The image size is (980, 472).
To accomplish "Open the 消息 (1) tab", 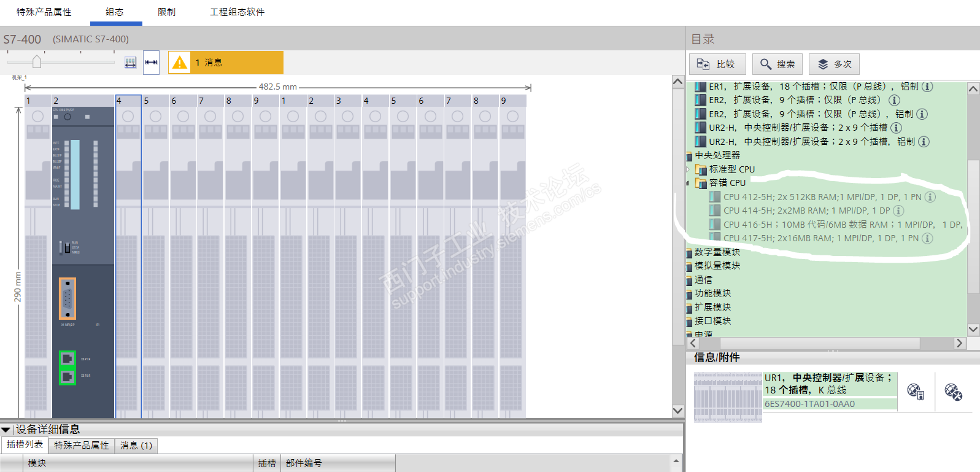I will pos(136,446).
